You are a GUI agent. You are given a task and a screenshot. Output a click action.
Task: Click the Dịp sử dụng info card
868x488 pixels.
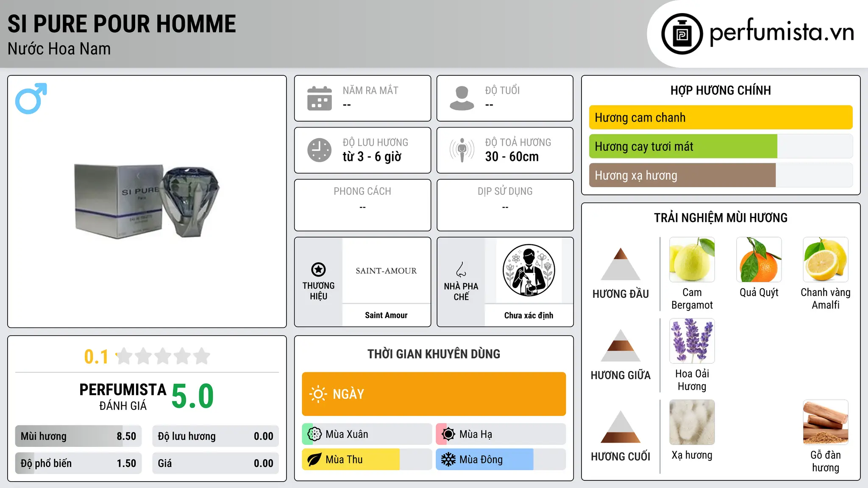pos(505,205)
